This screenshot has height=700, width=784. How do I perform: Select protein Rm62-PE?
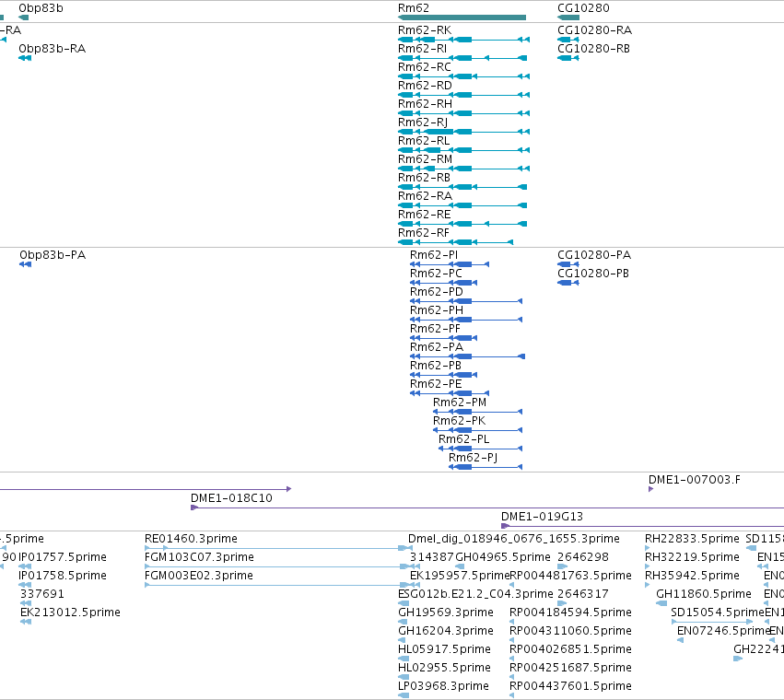[450, 393]
